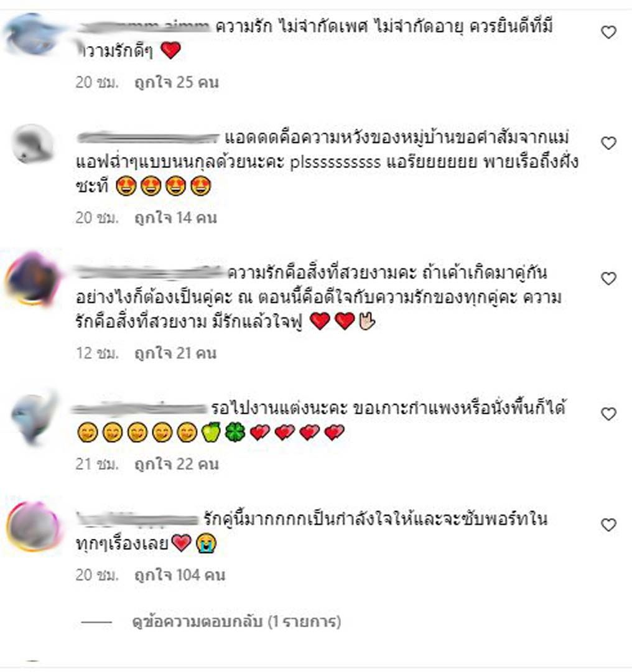Tap heart icon on the 'plsssssssss' comment
Image resolution: width=632 pixels, height=672 pixels.
(x=608, y=142)
